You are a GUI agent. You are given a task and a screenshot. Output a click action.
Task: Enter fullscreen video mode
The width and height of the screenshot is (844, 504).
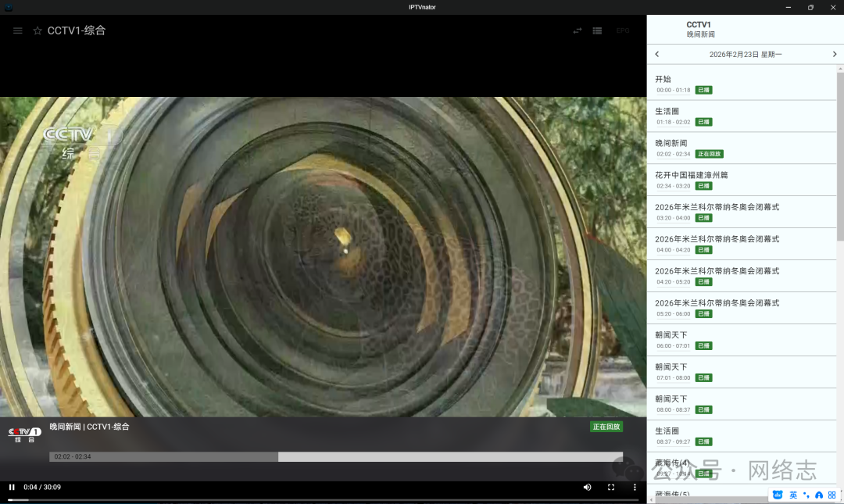coord(611,487)
